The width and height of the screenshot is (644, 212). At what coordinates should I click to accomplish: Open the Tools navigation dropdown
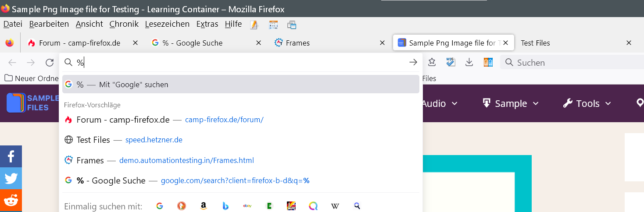click(587, 104)
